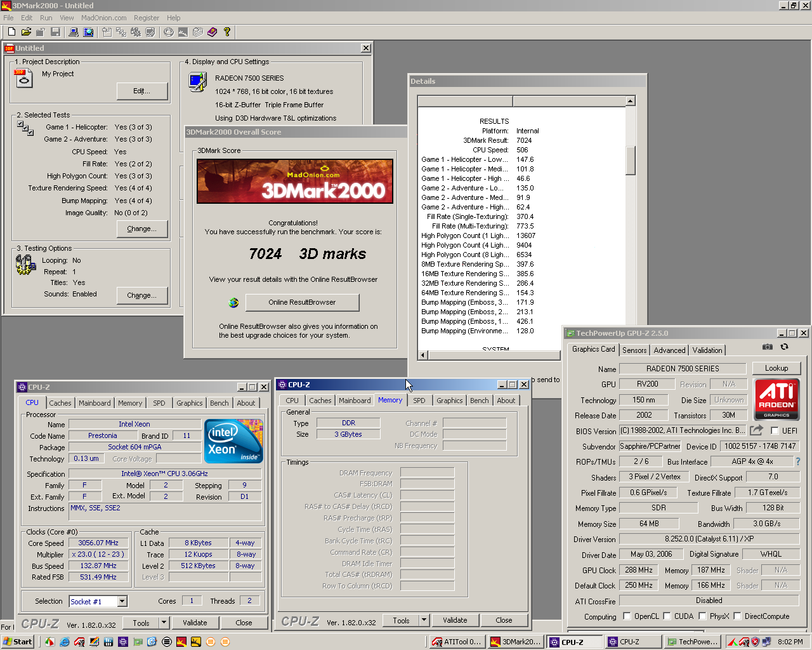
Task: Click the green GPU-Z card icon in quick launch
Action: click(138, 642)
